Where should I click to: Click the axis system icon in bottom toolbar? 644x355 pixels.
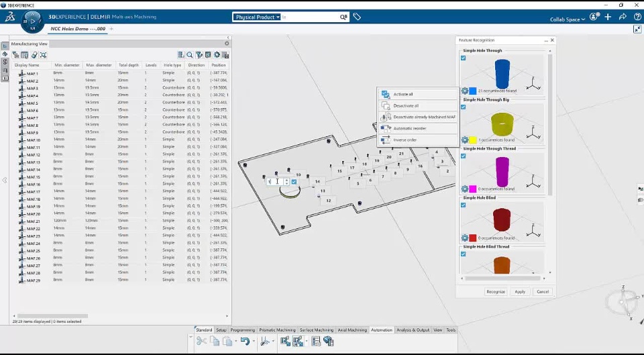[265, 341]
